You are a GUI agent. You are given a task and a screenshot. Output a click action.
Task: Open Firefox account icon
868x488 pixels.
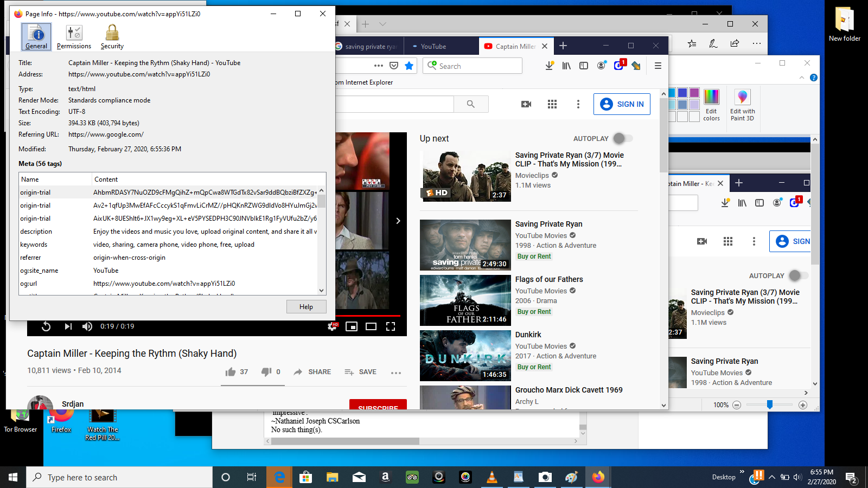601,66
